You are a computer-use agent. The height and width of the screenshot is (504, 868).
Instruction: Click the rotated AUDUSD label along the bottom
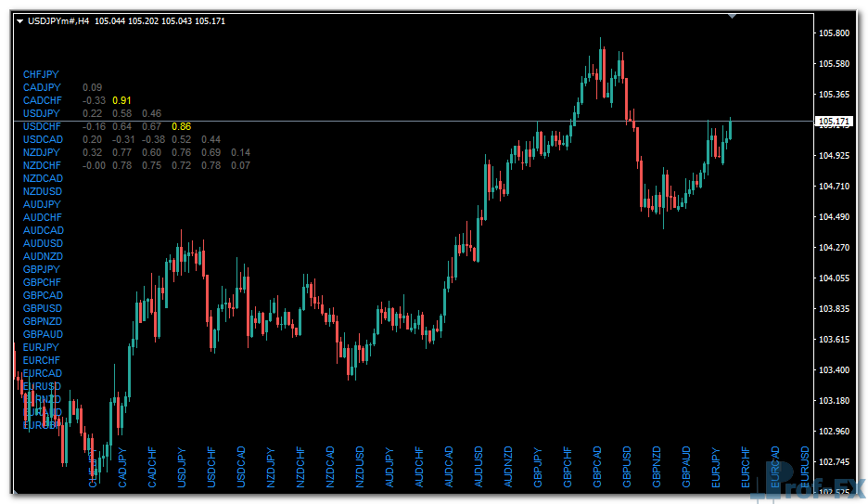pyautogui.click(x=479, y=467)
